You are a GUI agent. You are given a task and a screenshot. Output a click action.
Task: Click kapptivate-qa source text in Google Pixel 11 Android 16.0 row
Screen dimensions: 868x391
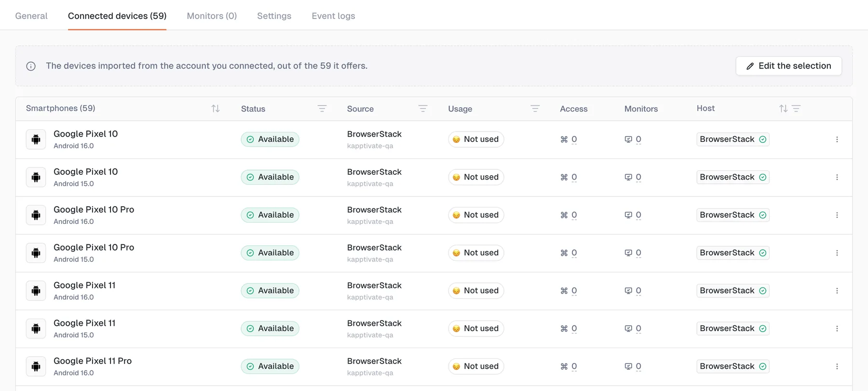370,297
